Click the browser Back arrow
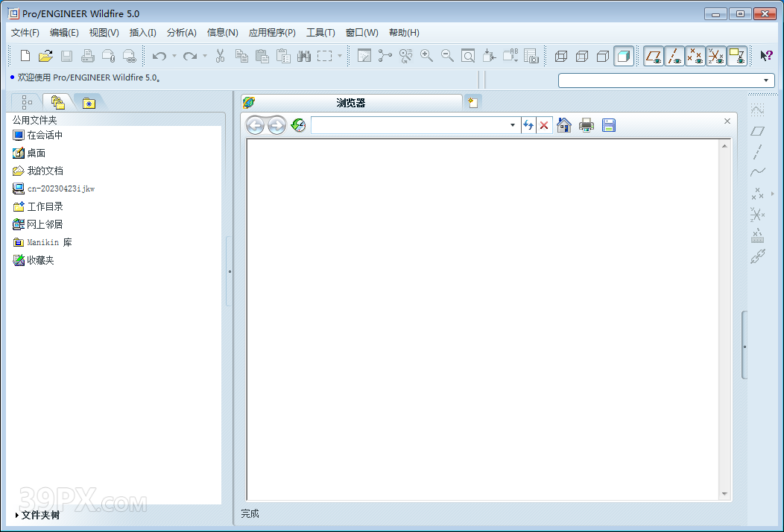 coord(255,125)
